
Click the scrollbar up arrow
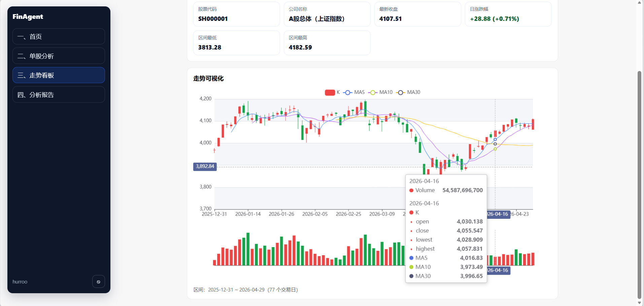(639, 2)
